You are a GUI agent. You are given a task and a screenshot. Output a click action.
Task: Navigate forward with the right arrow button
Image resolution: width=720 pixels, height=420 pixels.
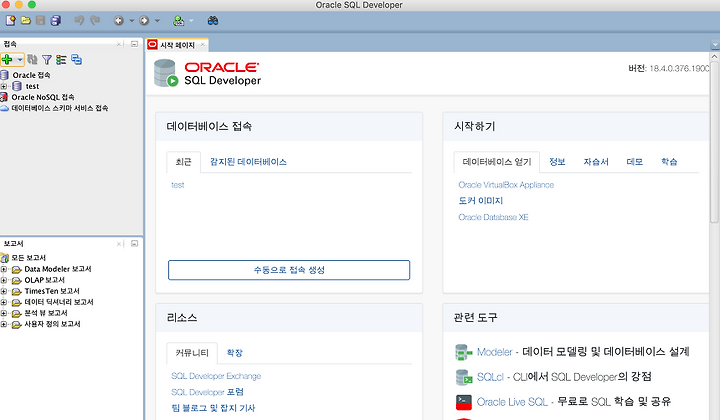click(144, 20)
